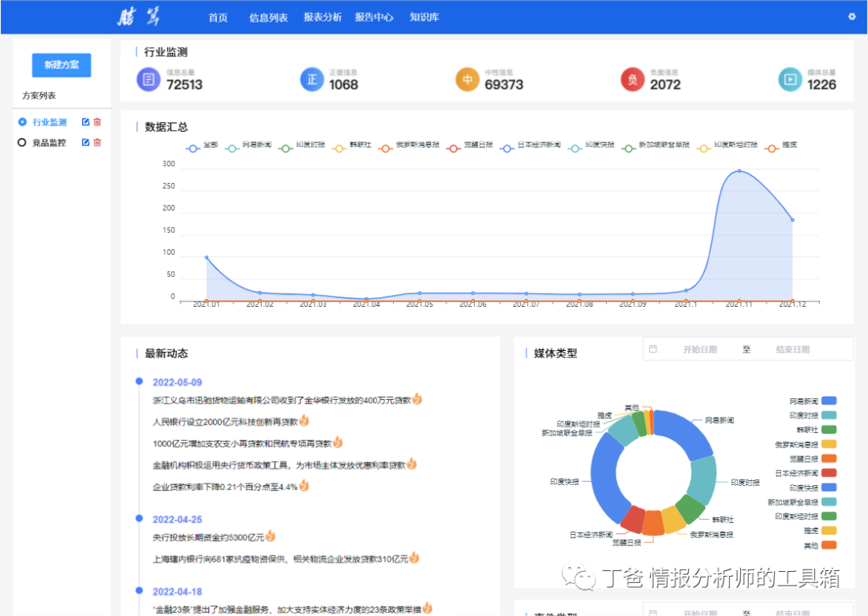This screenshot has width=868, height=616.
Task: Toggle 网易新闻 series in line chart legend
Action: pos(248,146)
